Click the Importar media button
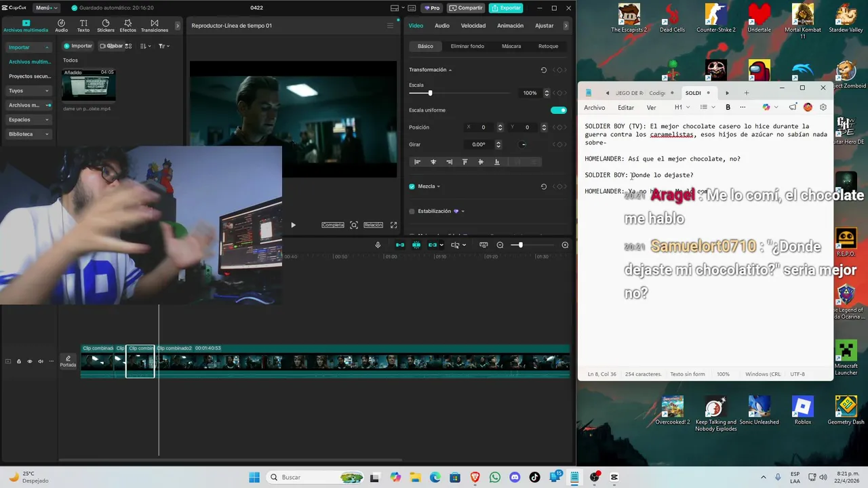The height and width of the screenshot is (488, 868). point(78,46)
